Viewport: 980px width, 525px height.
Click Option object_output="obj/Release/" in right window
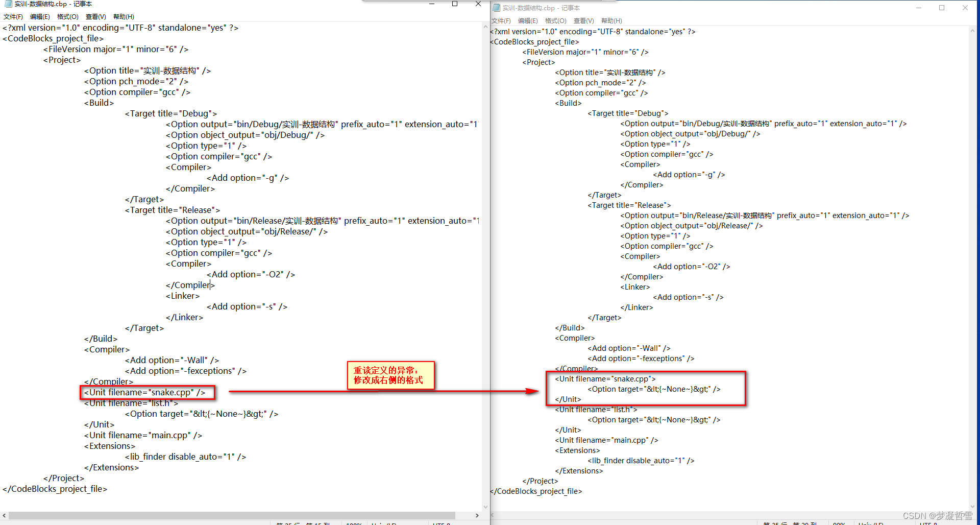click(692, 226)
